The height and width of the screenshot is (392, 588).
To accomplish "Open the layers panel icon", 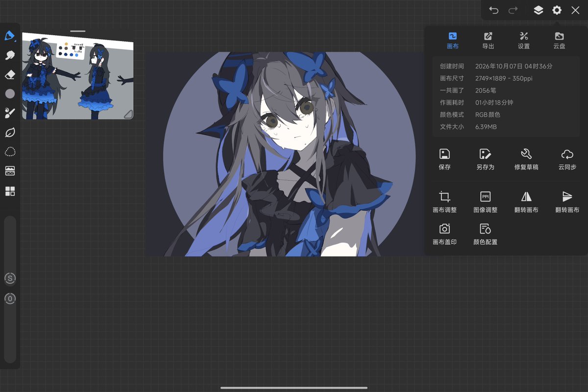I will 539,10.
